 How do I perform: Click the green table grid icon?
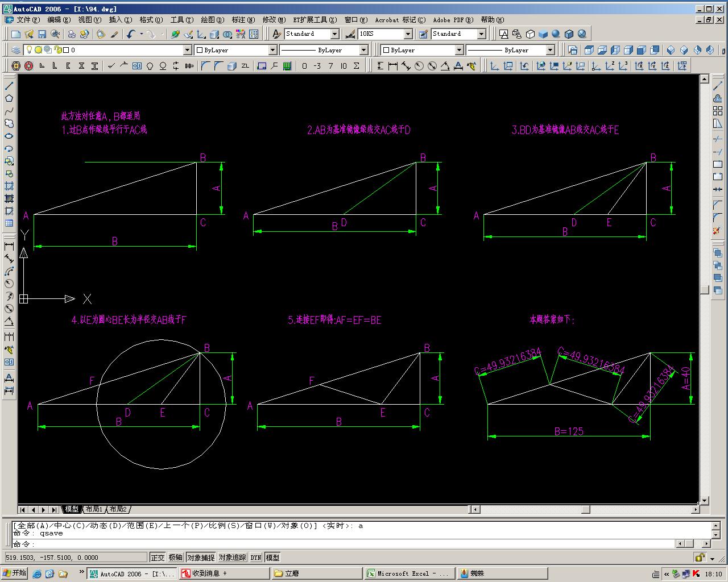click(x=287, y=66)
